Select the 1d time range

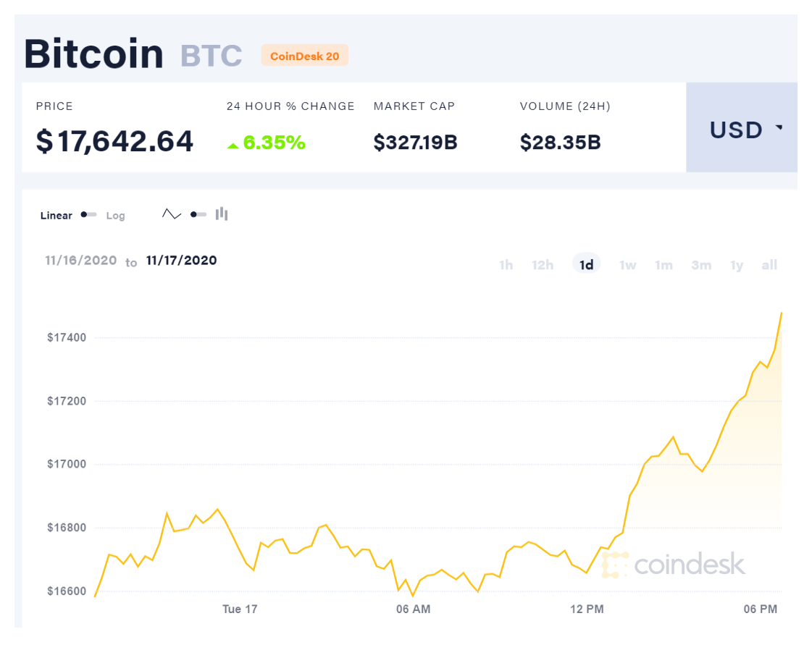click(x=586, y=264)
